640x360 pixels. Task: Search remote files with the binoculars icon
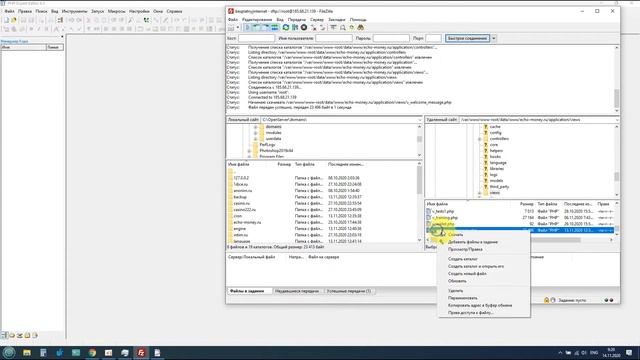point(361,28)
